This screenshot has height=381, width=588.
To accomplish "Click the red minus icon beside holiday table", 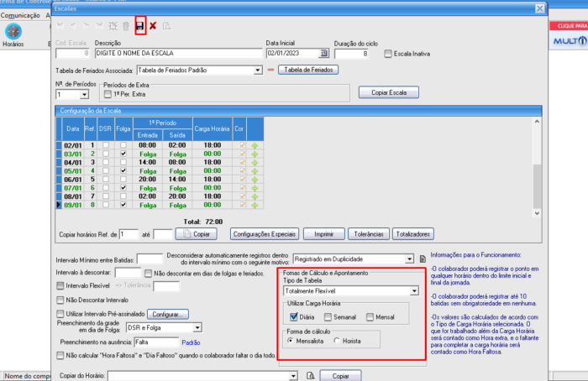I will [x=270, y=70].
